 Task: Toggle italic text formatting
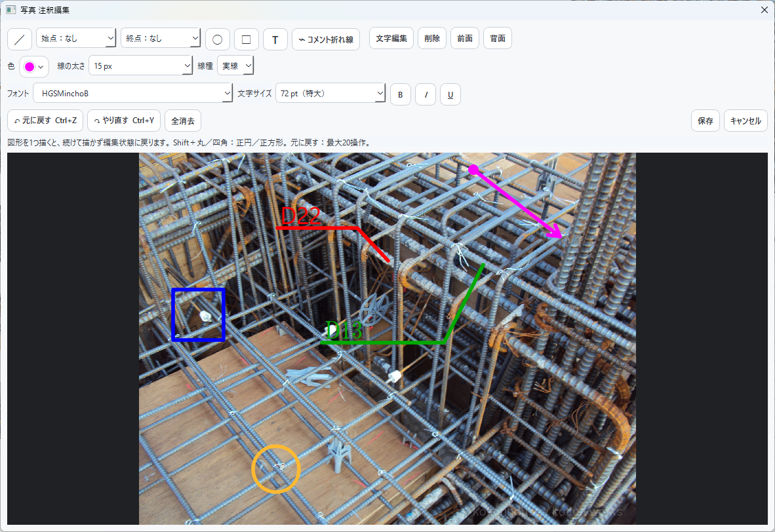(426, 94)
